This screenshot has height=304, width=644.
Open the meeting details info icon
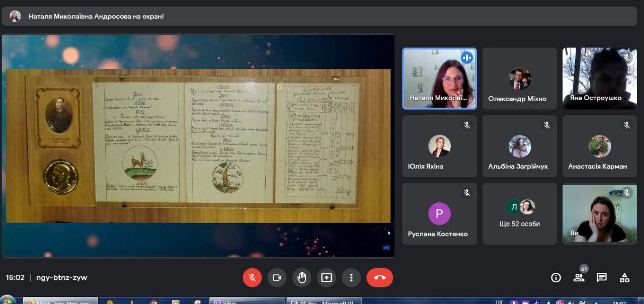[x=556, y=277]
